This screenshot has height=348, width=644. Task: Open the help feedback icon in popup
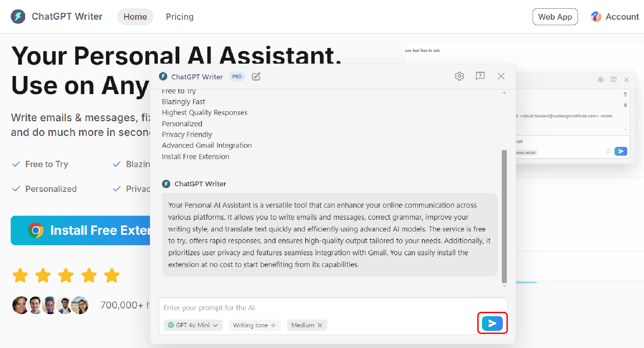480,76
